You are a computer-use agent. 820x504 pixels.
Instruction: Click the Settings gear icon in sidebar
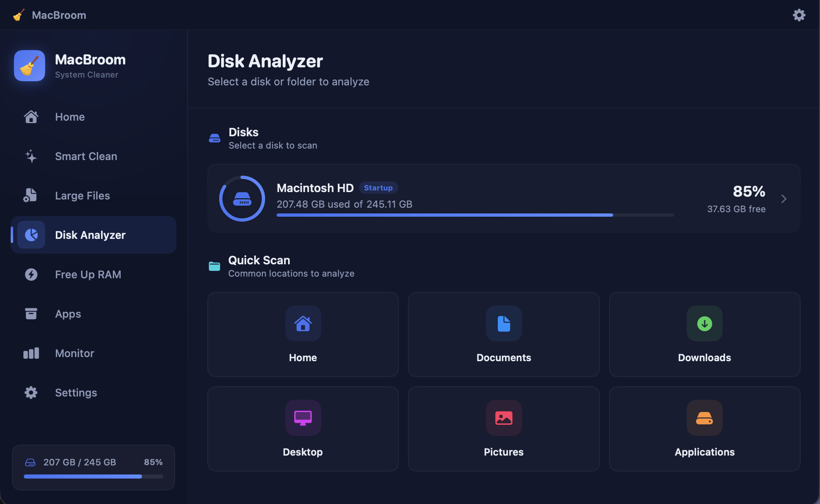click(31, 393)
